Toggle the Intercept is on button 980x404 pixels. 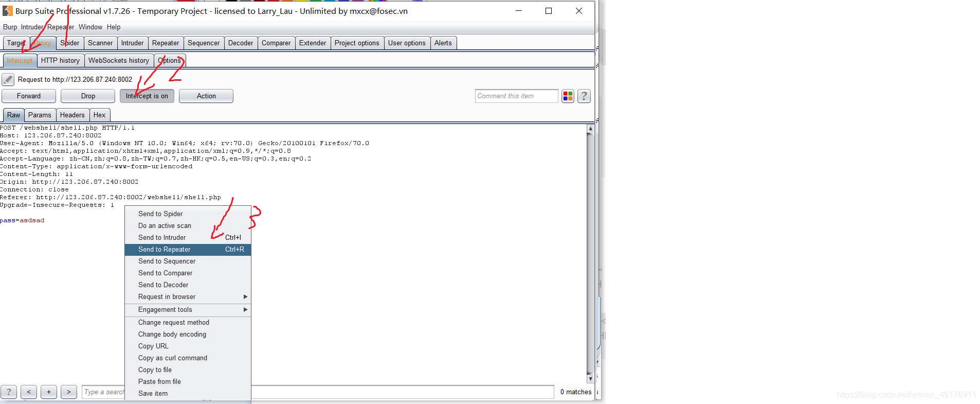[147, 96]
